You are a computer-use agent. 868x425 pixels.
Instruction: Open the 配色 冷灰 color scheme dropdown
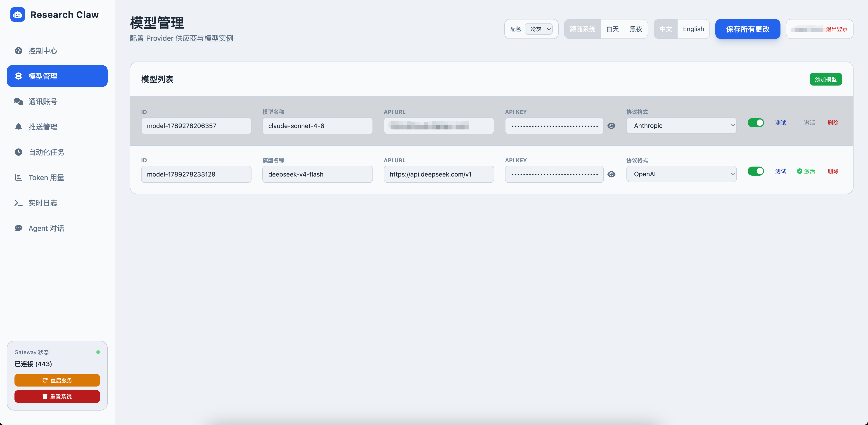point(538,29)
